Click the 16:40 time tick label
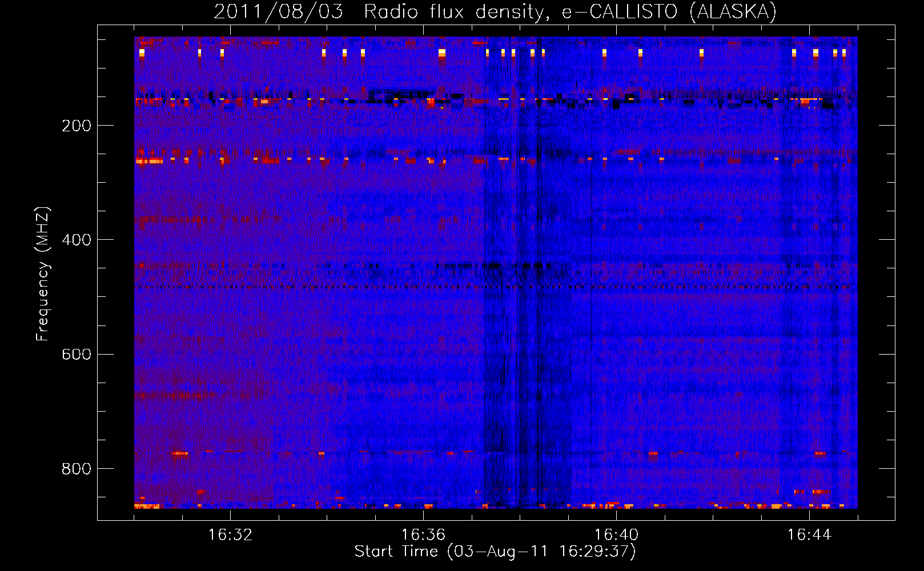 pos(616,535)
